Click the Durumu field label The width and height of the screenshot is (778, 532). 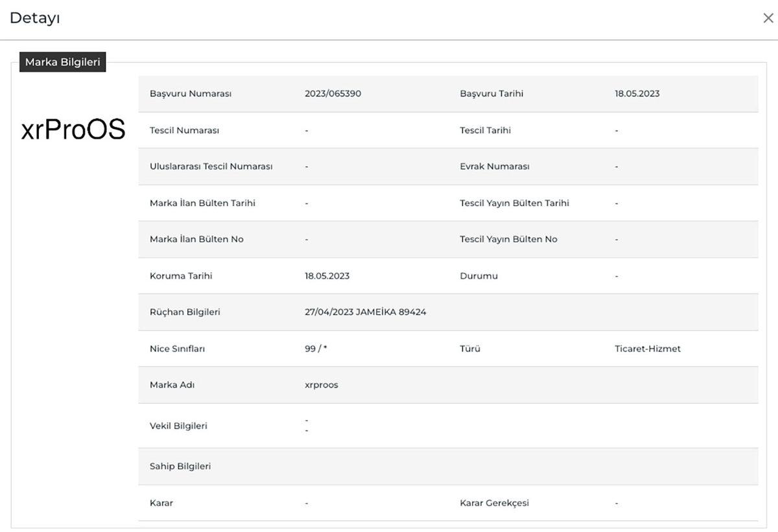pyautogui.click(x=478, y=276)
